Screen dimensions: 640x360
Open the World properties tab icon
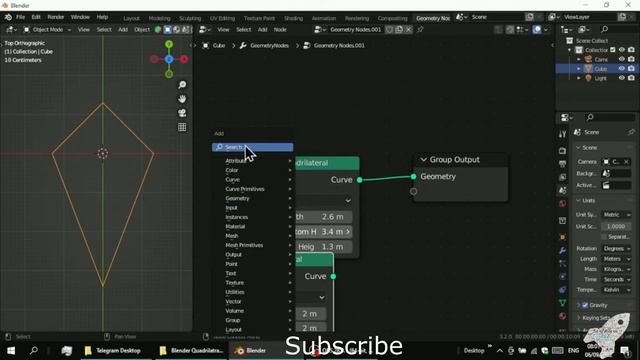(x=562, y=204)
